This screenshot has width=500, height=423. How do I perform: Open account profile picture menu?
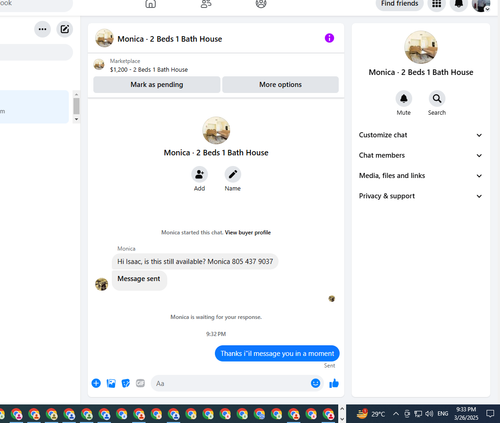[481, 4]
